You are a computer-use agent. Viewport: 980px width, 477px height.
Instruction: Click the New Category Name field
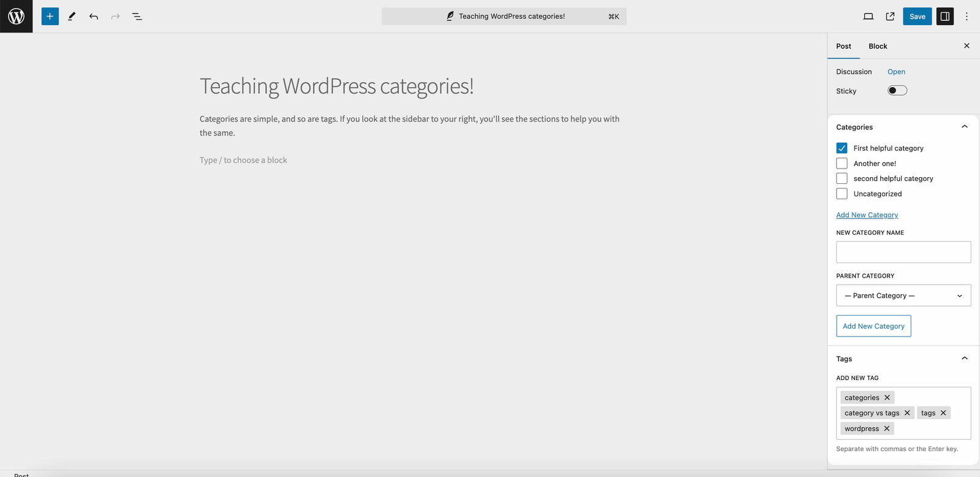tap(903, 252)
